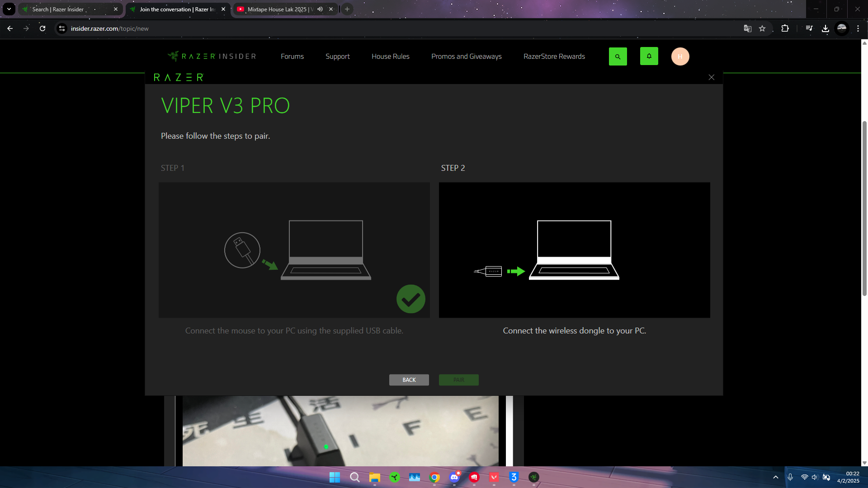
Task: Open File Explorer from the taskbar
Action: (375, 477)
